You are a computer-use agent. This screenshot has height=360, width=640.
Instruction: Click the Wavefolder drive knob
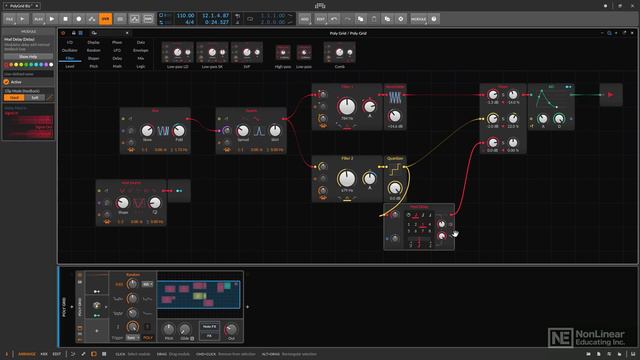(x=395, y=116)
